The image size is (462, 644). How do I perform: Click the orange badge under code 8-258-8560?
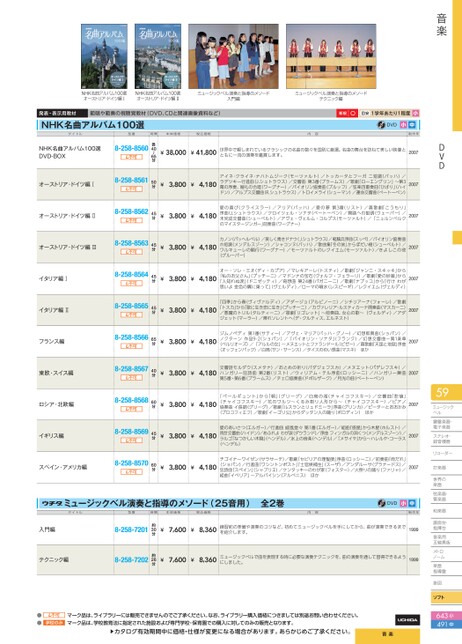131,157
